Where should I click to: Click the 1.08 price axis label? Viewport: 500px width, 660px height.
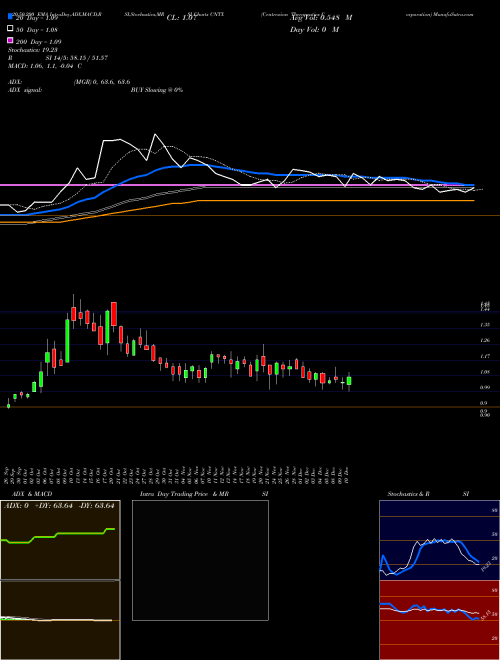485,372
